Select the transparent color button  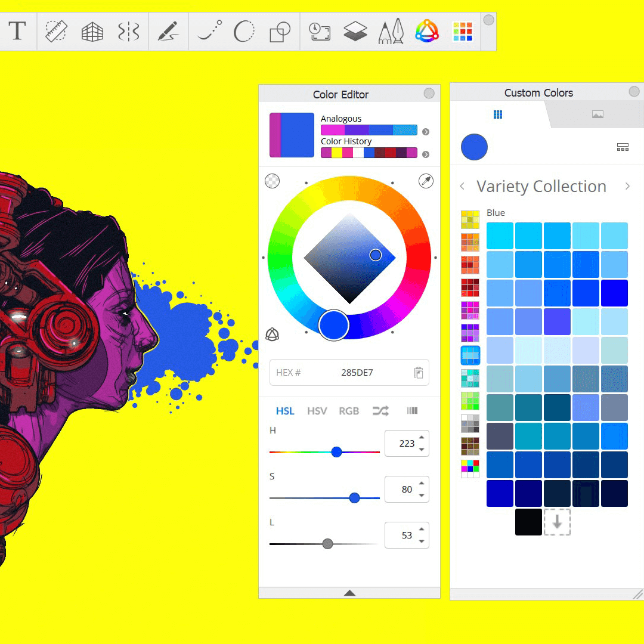coord(272,181)
